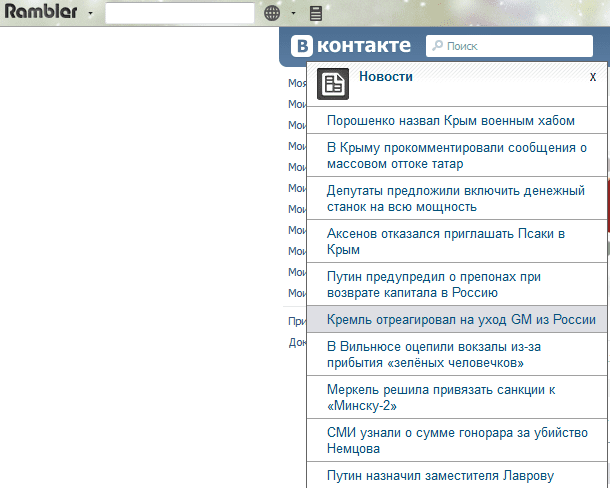Click the VKontakte logo
The width and height of the screenshot is (610, 488).
pos(351,46)
